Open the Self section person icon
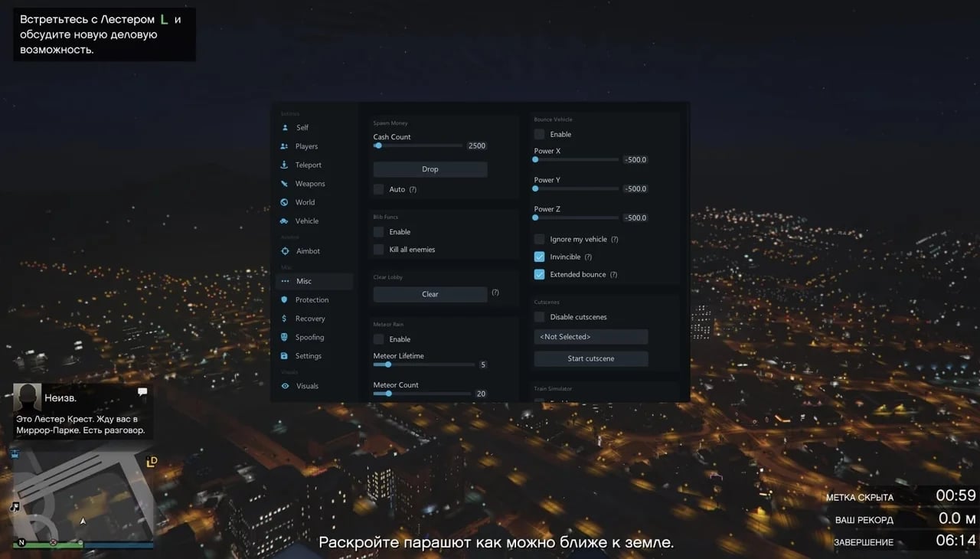Screen dimensions: 980x559 285,128
